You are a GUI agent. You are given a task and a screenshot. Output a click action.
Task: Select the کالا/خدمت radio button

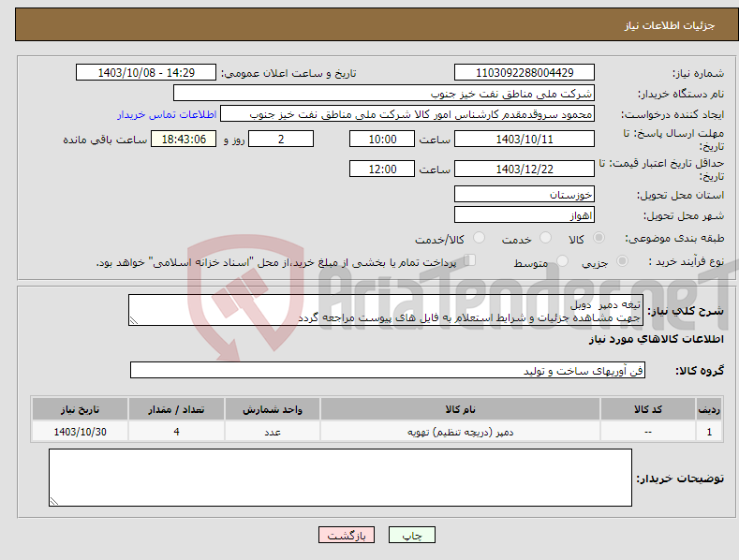click(479, 238)
